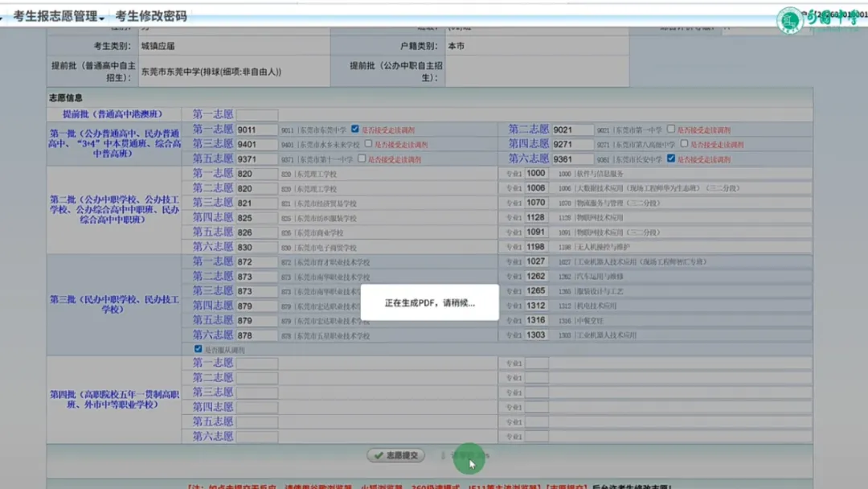868x489 pixels.
Task: Click the 提前批 港澳班 第一志愿 empty field
Action: tap(257, 115)
